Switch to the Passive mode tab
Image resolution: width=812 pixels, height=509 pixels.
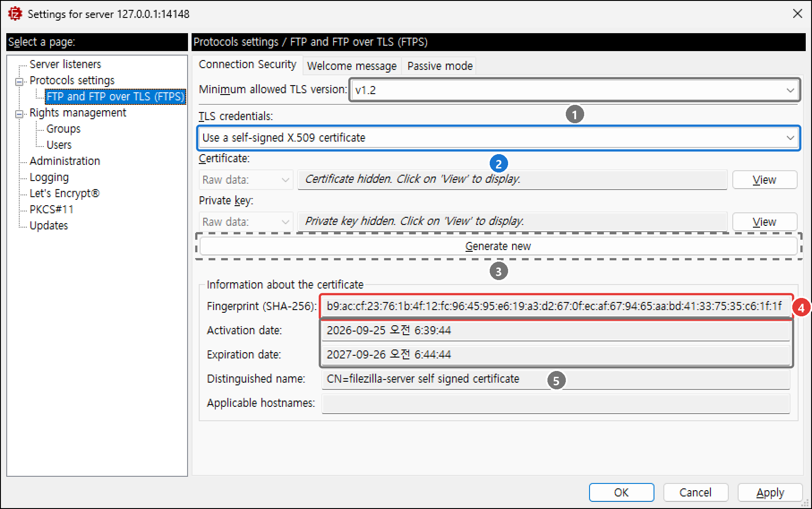440,66
